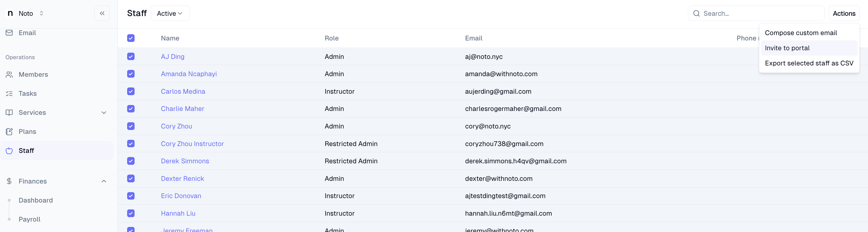868x232 pixels.
Task: Click the Noto logo icon
Action: (10, 13)
